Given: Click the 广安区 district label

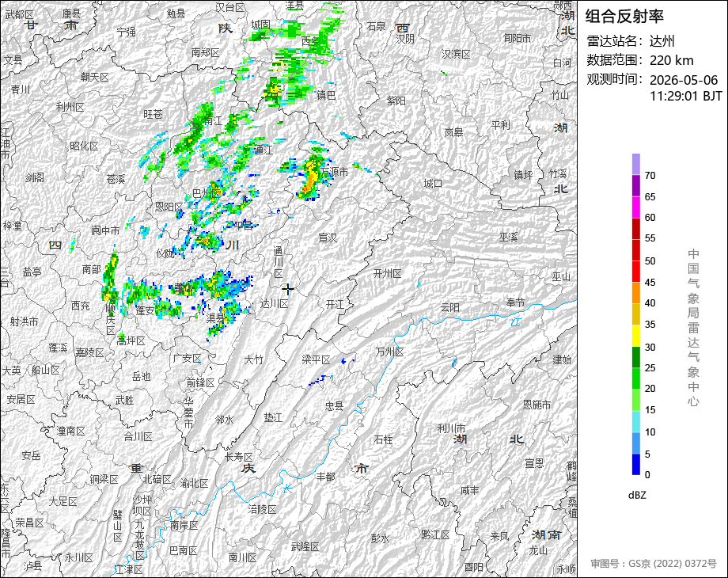Looking at the screenshot, I should click(187, 358).
